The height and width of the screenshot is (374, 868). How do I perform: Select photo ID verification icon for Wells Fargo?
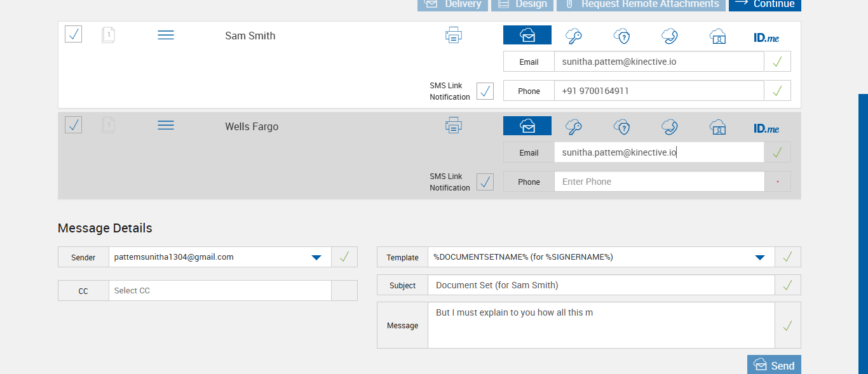[x=717, y=127]
